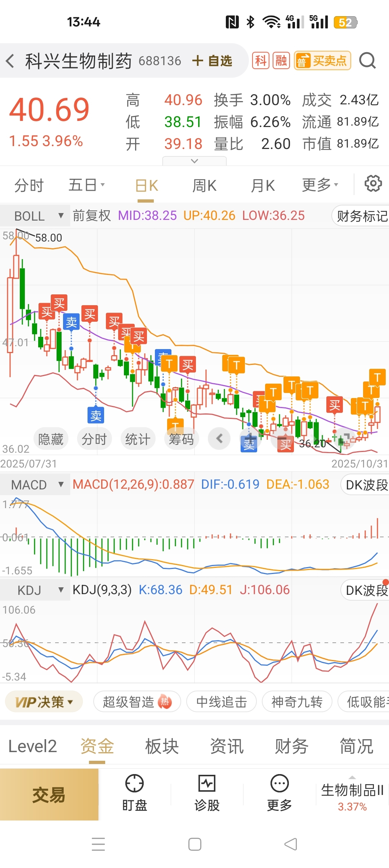Tap the 隐藏 hide markers button

[x=51, y=439]
